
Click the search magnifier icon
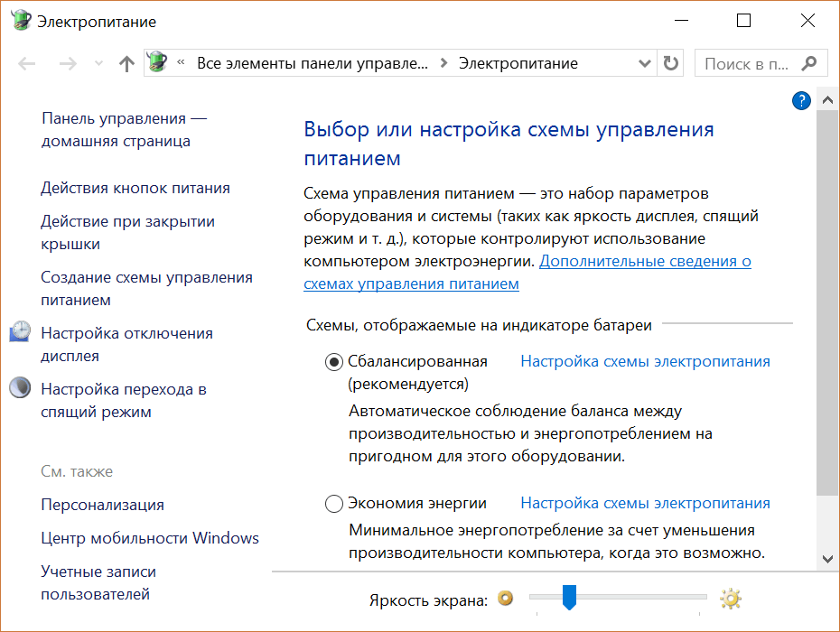tap(808, 63)
